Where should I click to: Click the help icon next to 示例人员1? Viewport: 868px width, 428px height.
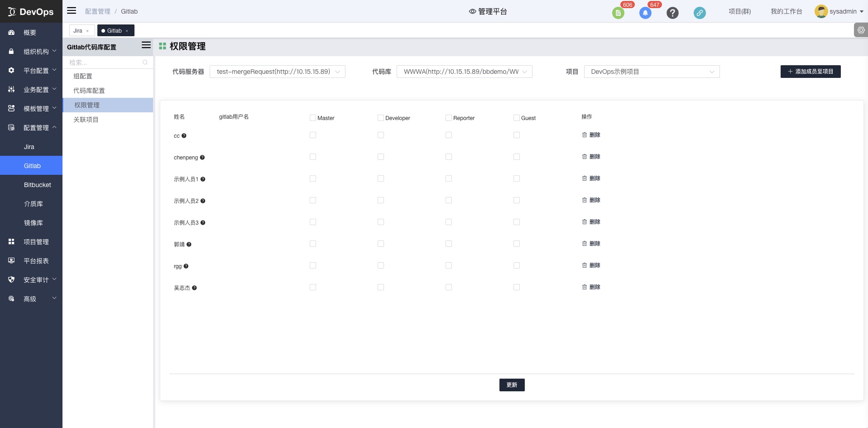(203, 179)
